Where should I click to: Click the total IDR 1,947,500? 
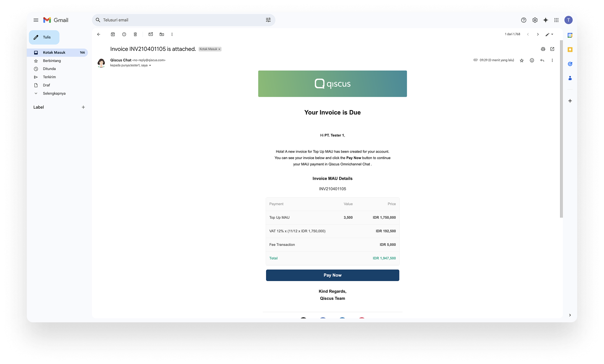pos(384,258)
